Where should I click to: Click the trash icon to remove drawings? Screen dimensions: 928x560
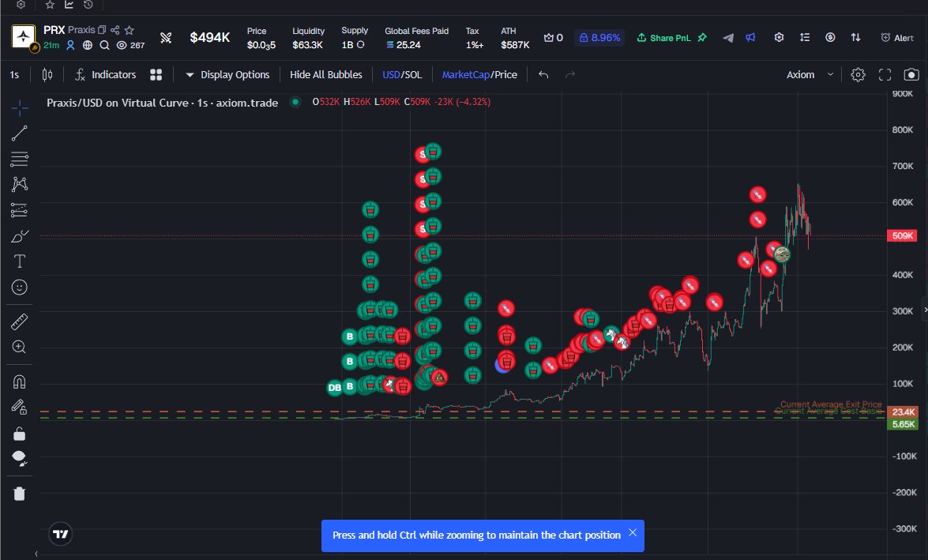(x=20, y=494)
